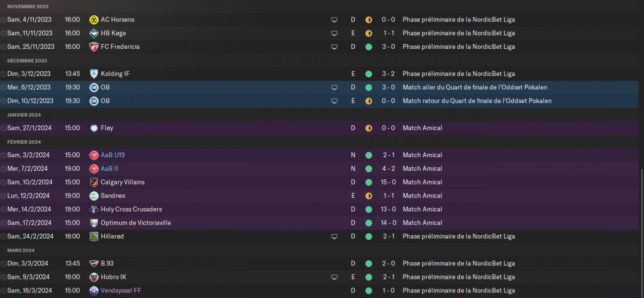This screenshot has width=644, height=298.
Task: Click the vertical scrollbar on the right
Action: pos(641,231)
